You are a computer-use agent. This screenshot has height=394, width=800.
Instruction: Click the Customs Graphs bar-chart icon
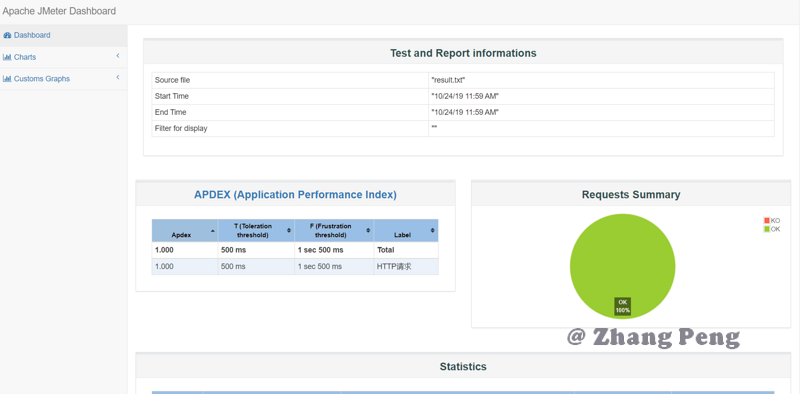coord(7,79)
